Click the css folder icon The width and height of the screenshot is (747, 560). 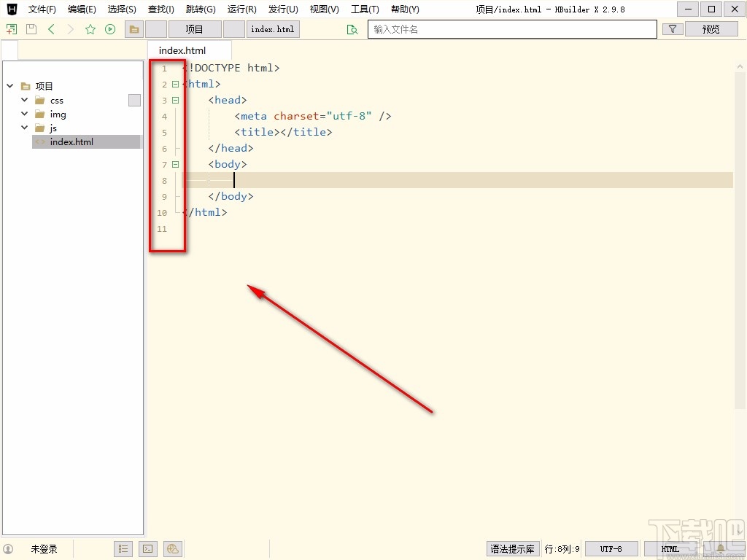coord(40,101)
